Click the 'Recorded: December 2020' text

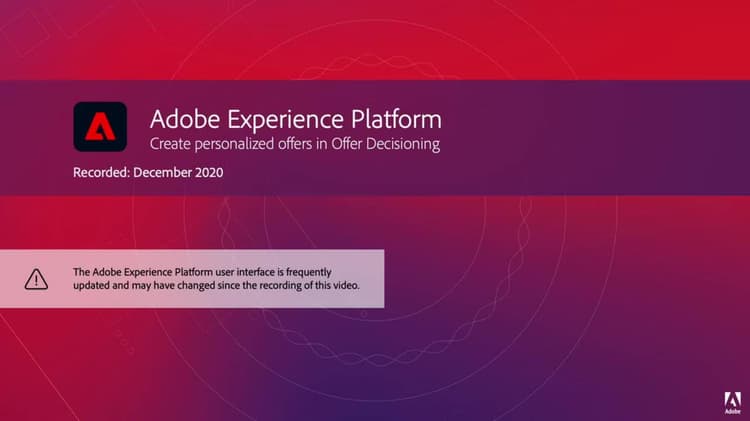[148, 173]
